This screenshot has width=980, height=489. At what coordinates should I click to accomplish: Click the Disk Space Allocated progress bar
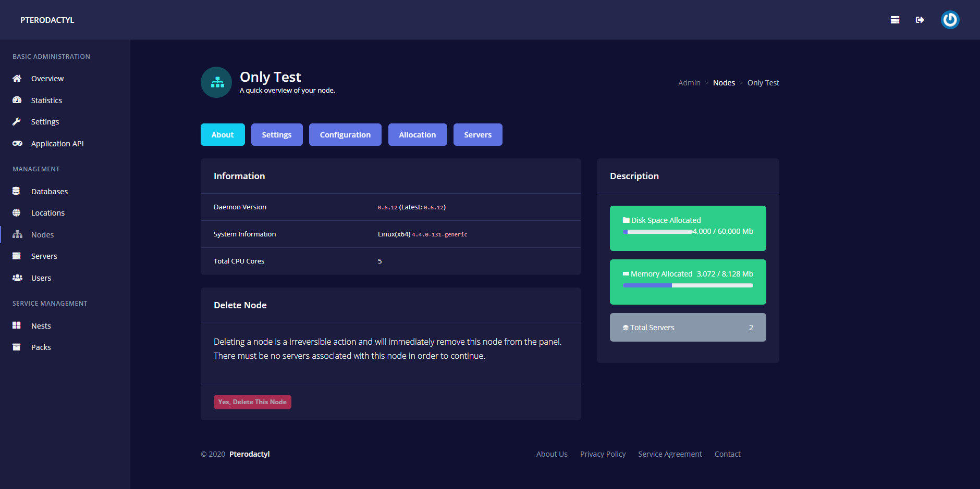point(658,232)
